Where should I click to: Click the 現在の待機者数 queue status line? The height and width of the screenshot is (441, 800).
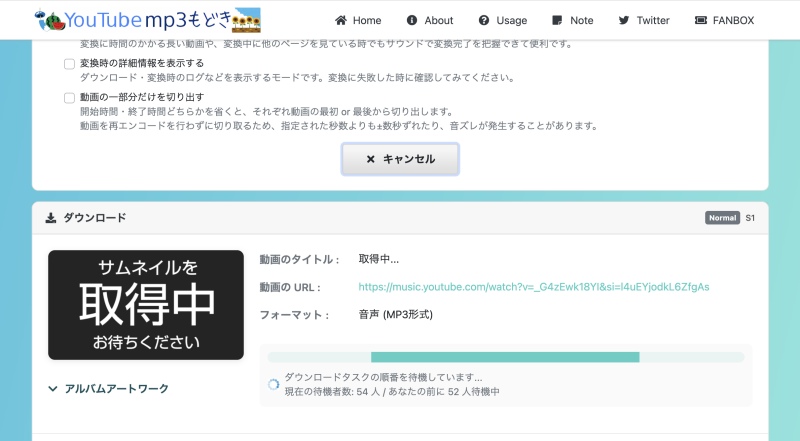point(392,391)
